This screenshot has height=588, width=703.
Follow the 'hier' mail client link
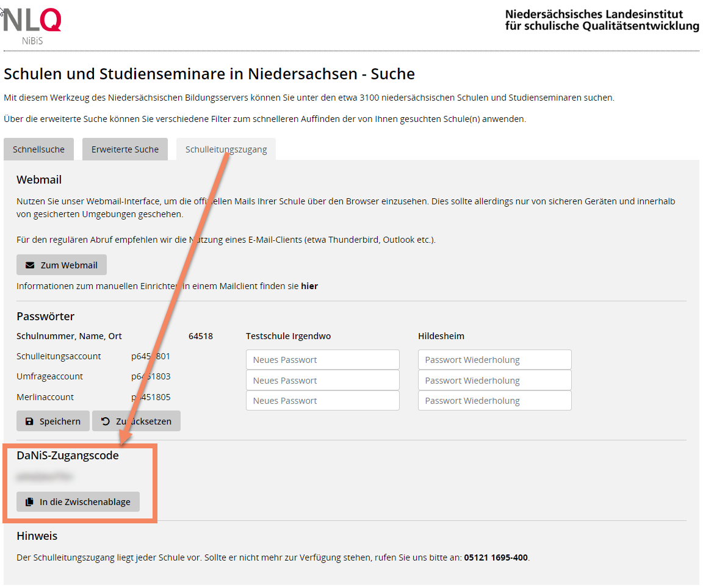tap(309, 286)
